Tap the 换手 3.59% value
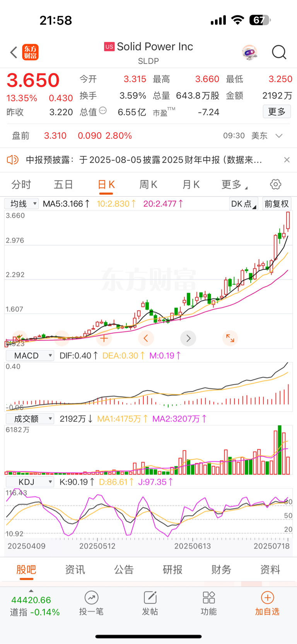297x644 pixels. coord(133,96)
